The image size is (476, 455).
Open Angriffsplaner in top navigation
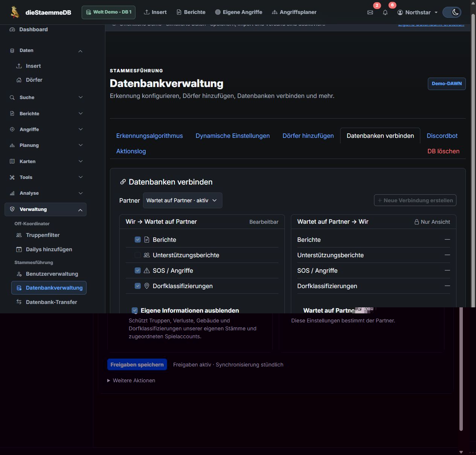coord(294,12)
